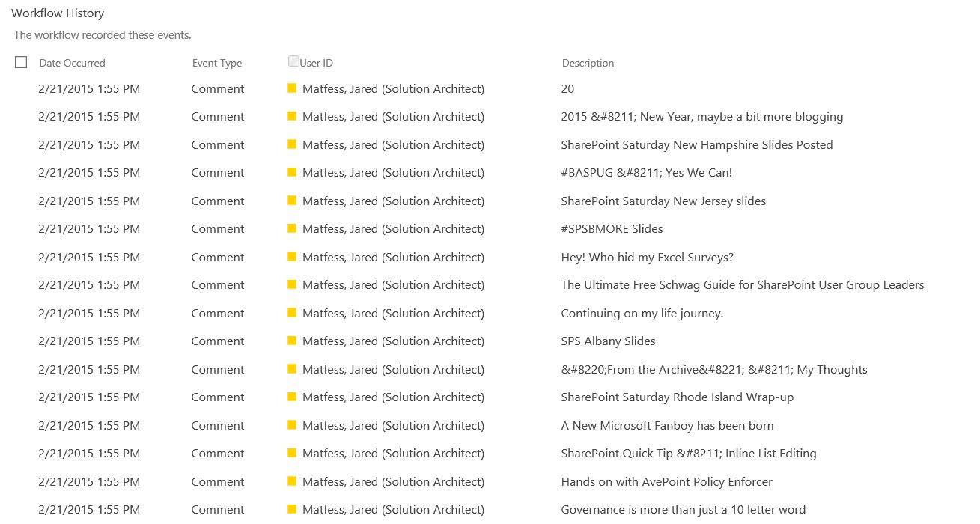Open Matfess, Jared link in 'Continuing on my life journey' row
Viewport: 980px width, 524px height.
tap(393, 314)
